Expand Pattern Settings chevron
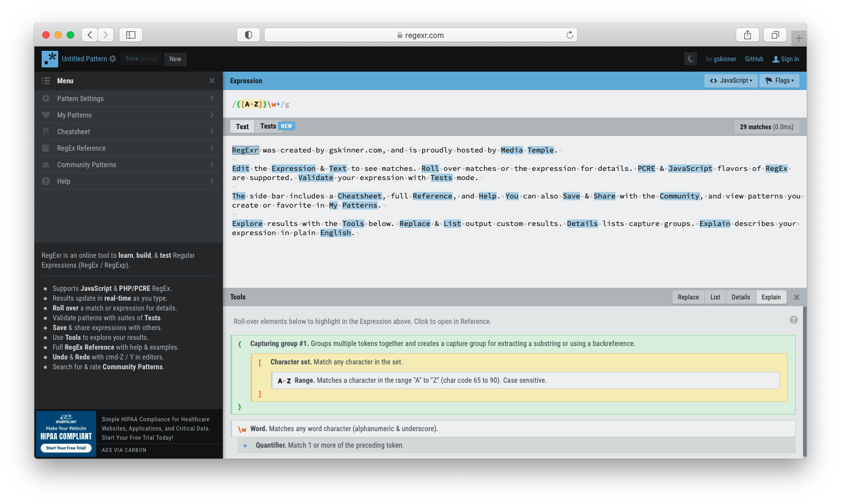 (x=212, y=99)
